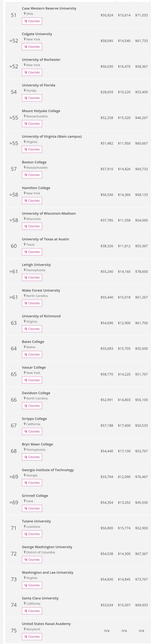The width and height of the screenshot is (152, 644).
Task: Click graduation cap icon for University of Florida
Action: click(x=26, y=98)
